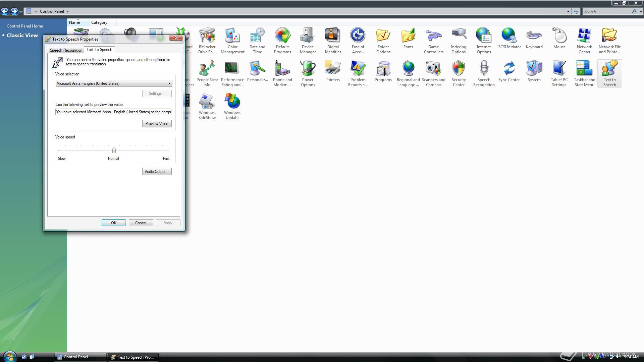This screenshot has height=362, width=644.
Task: Focus the Control Panel Search box
Action: click(x=607, y=11)
